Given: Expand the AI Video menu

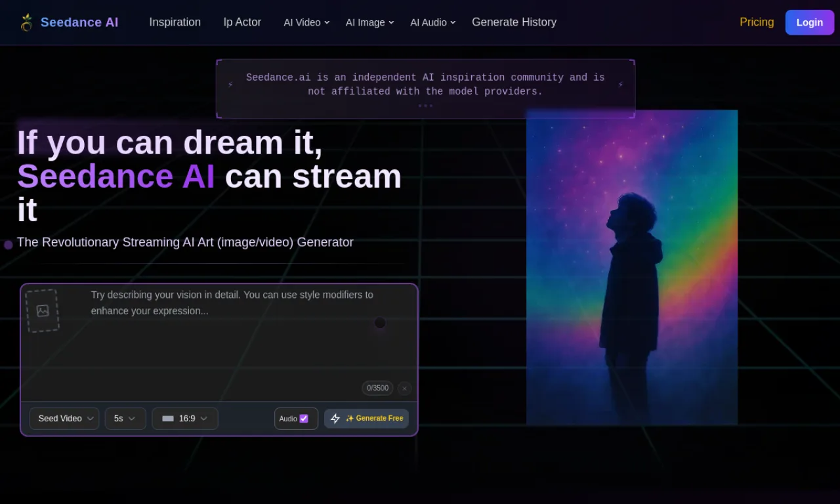Looking at the screenshot, I should [306, 22].
